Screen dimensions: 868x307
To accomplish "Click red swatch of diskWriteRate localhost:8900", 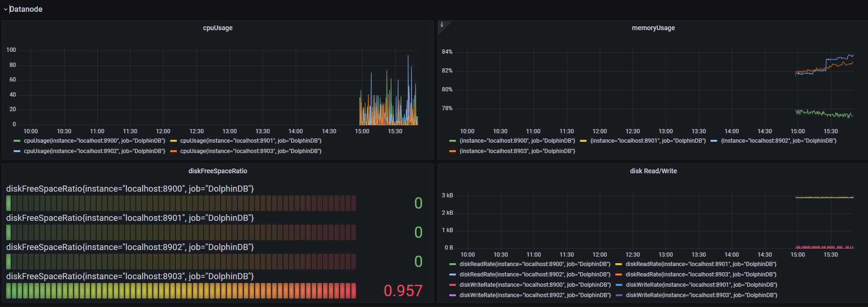I will (453, 285).
